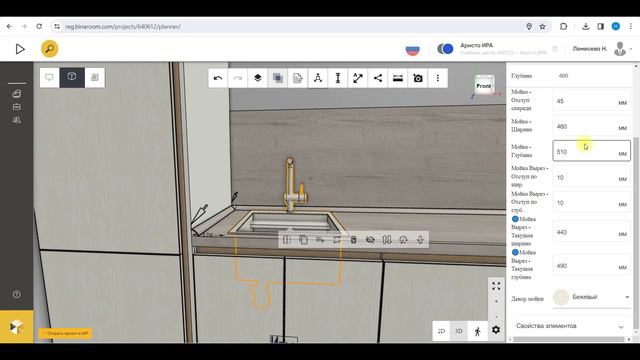Edit cutout width offset field, first 10
The width and height of the screenshot is (640, 360).
pyautogui.click(x=591, y=178)
